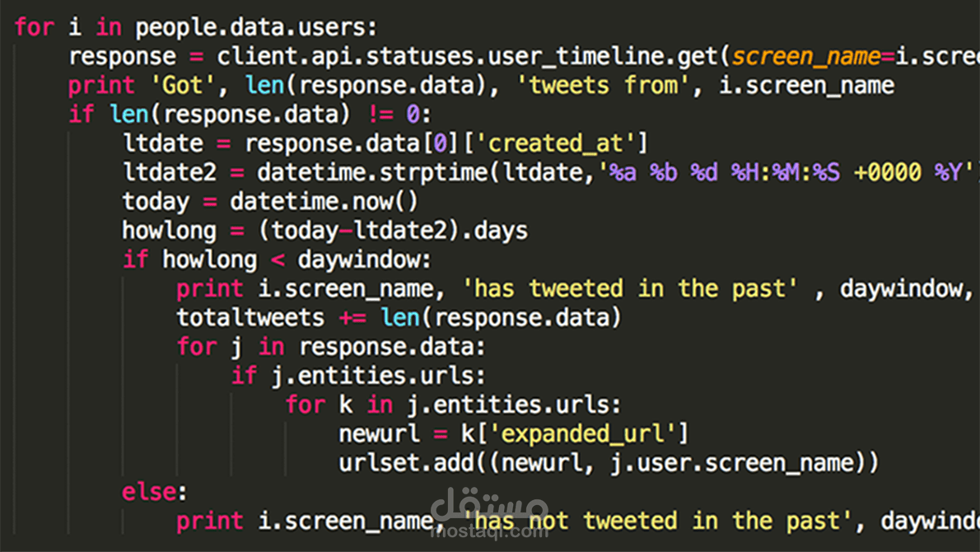The width and height of the screenshot is (980, 552).
Task: Click 'j.user.screen_name' in urlset.add arguments
Action: (x=733, y=463)
